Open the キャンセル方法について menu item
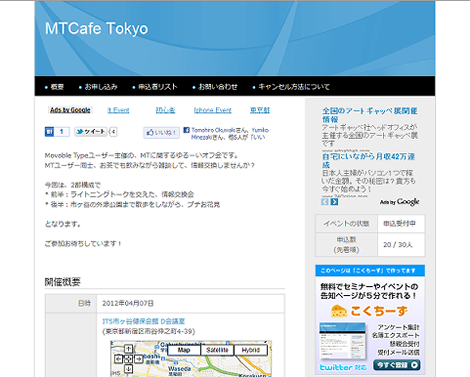 pos(294,87)
